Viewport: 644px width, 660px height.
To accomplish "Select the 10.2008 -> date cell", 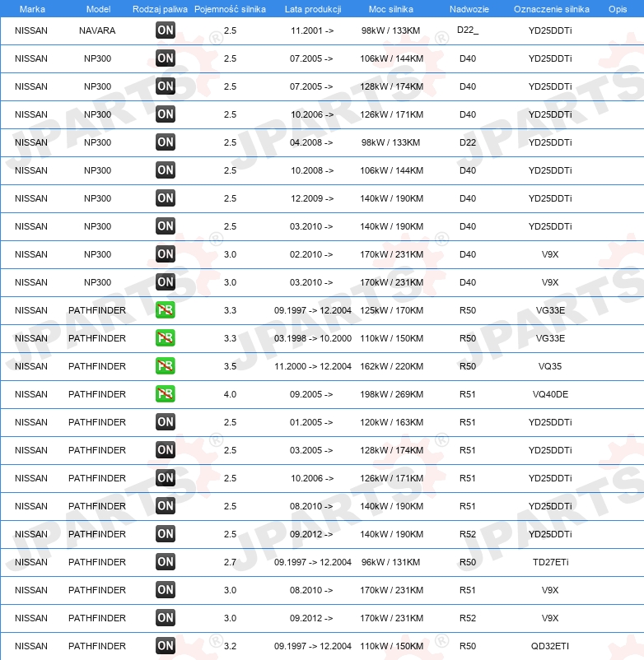I will (x=312, y=170).
